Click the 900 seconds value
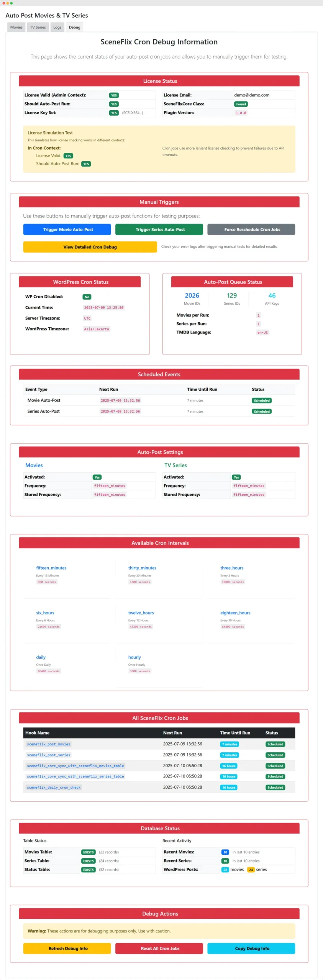 47,582
